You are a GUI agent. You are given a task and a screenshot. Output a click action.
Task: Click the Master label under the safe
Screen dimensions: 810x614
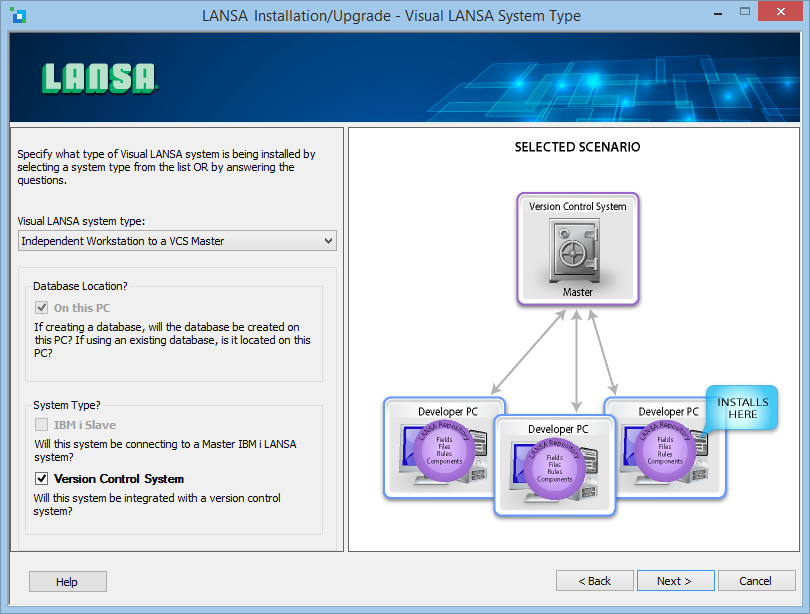[578, 292]
